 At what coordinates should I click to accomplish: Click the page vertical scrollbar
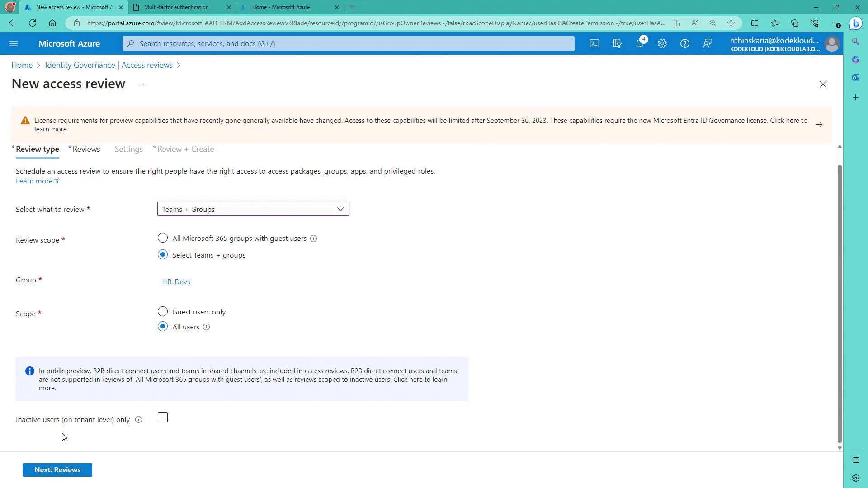tap(840, 303)
